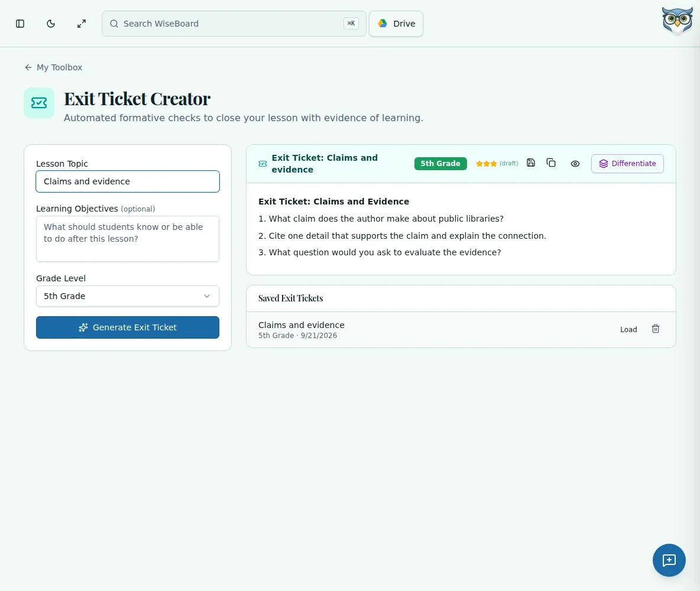Click question 3 about evaluating evidence

[x=380, y=252]
